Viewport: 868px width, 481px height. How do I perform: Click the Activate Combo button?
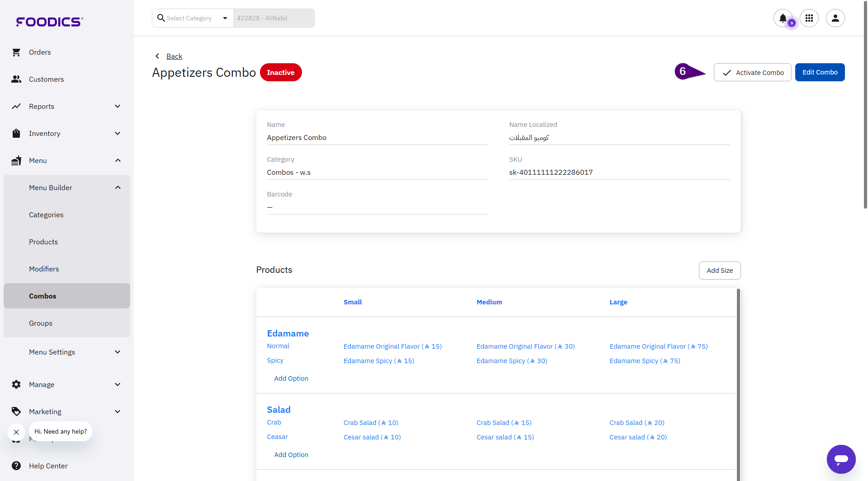(x=752, y=72)
